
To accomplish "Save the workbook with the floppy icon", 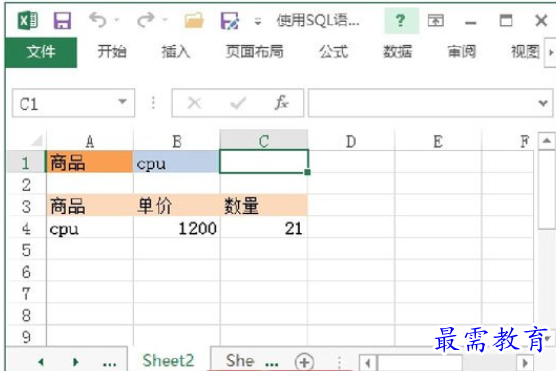I will (62, 20).
